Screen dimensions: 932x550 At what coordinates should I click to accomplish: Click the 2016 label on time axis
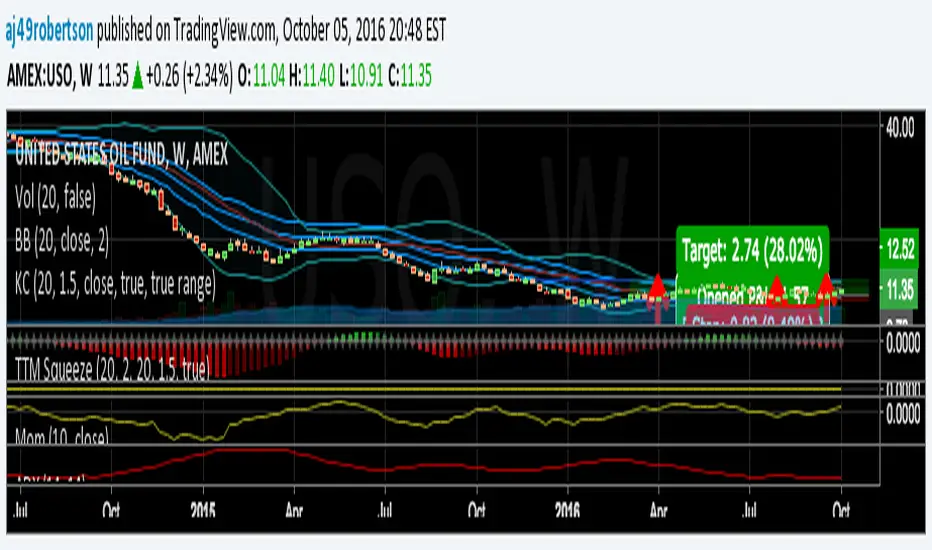tap(568, 510)
